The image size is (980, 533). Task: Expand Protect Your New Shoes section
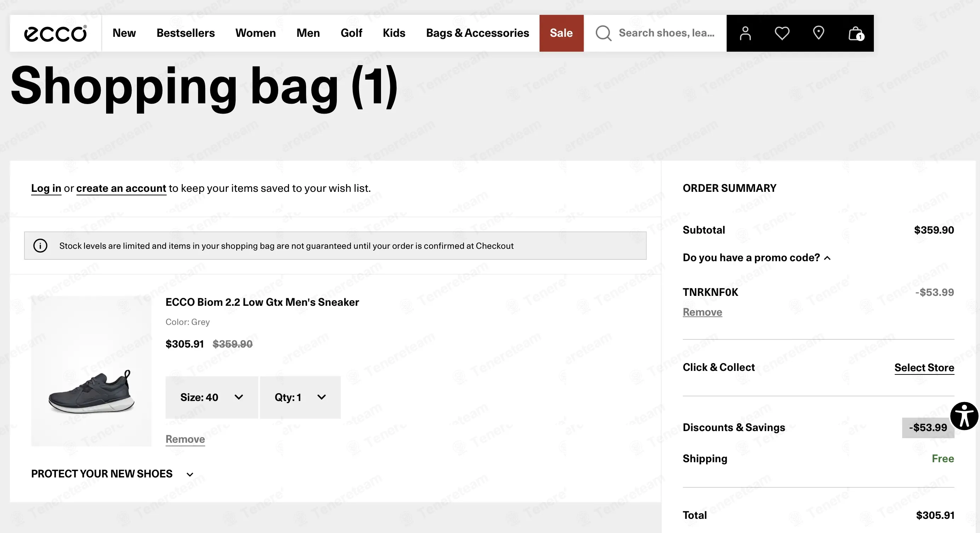[112, 474]
